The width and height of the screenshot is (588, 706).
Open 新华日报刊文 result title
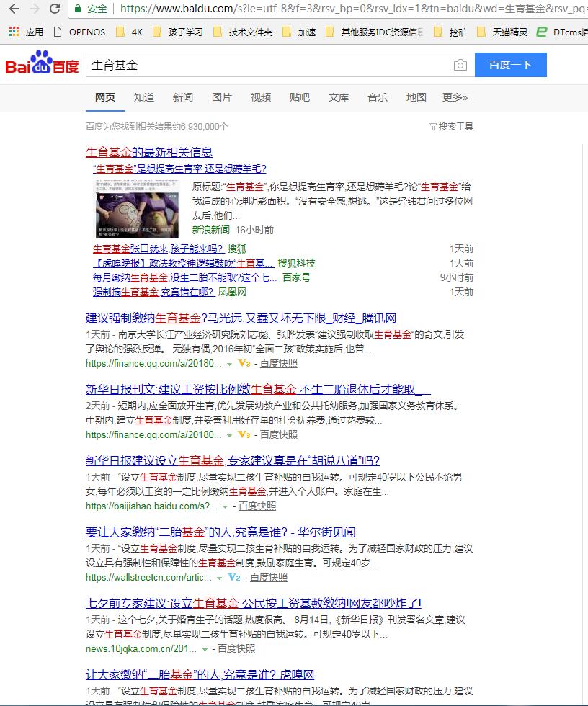pos(258,389)
